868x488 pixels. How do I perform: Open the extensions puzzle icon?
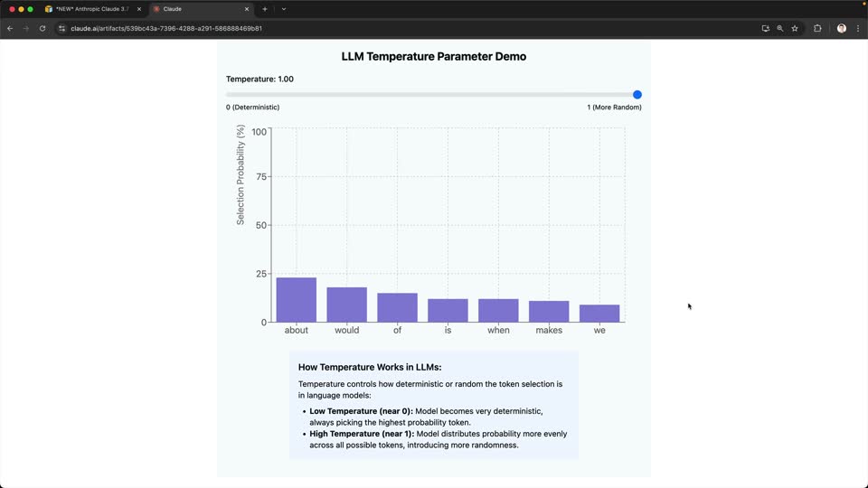coord(817,28)
